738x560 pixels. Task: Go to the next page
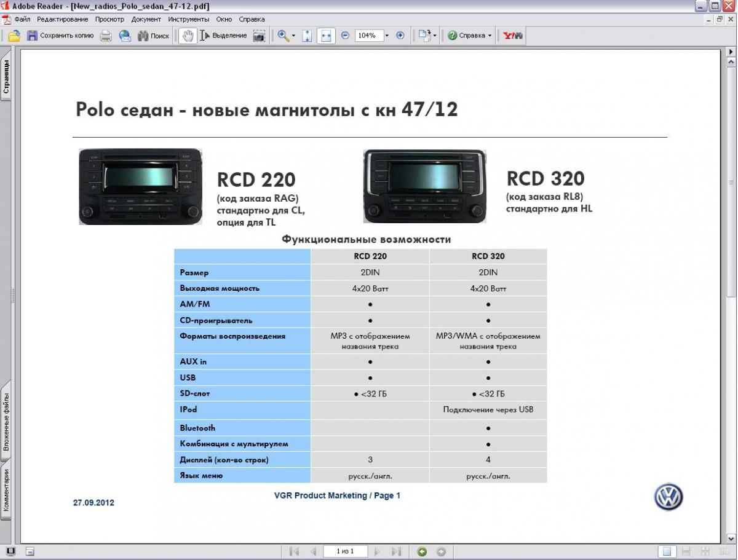(377, 551)
